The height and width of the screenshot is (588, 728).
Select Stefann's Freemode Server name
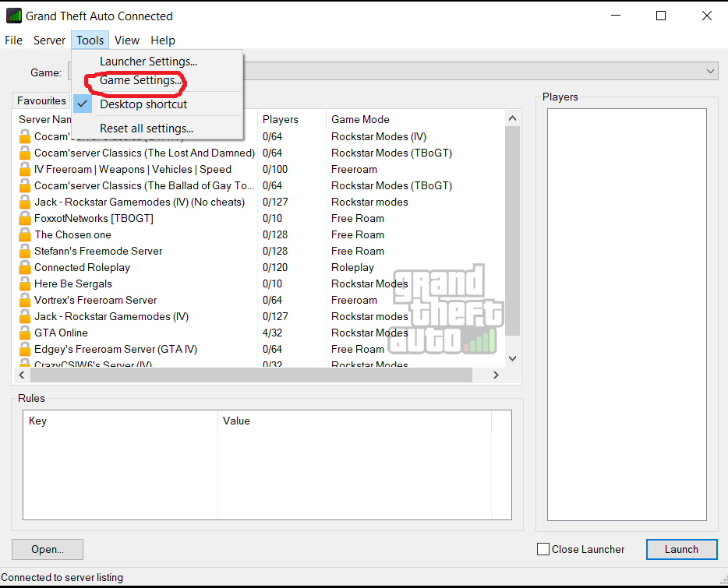click(x=98, y=251)
